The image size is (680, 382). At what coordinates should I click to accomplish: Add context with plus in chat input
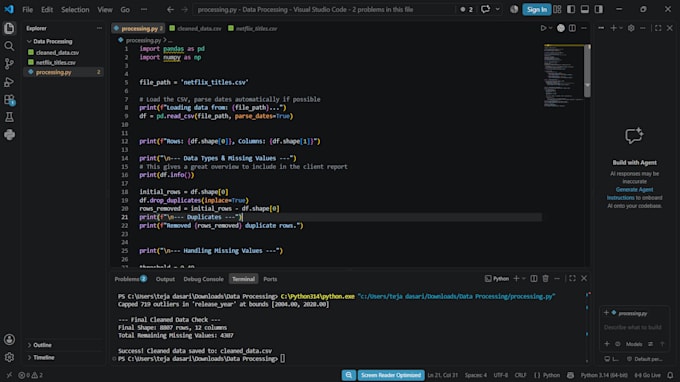pos(607,344)
